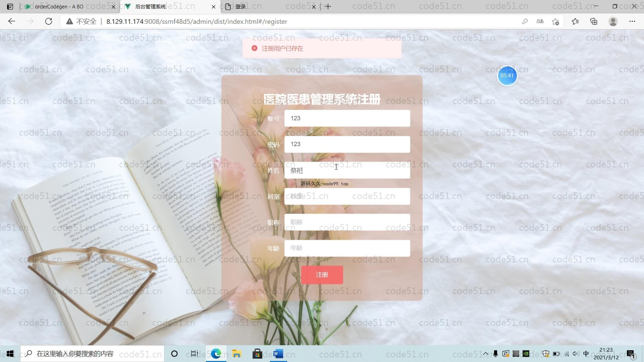Click the 科室 input field
644x362 pixels.
coord(347,196)
